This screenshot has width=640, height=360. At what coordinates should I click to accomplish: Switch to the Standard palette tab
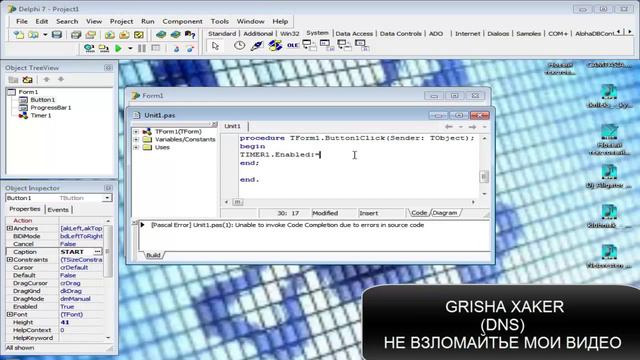[222, 33]
